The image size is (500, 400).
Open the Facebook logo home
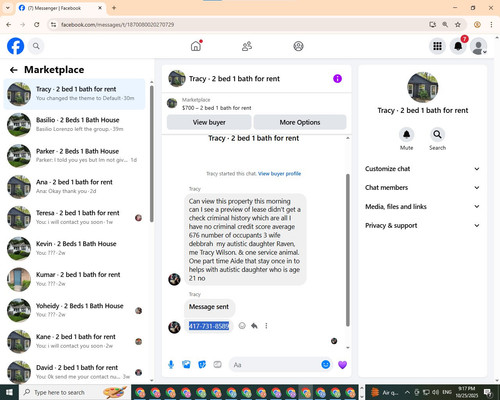click(15, 46)
